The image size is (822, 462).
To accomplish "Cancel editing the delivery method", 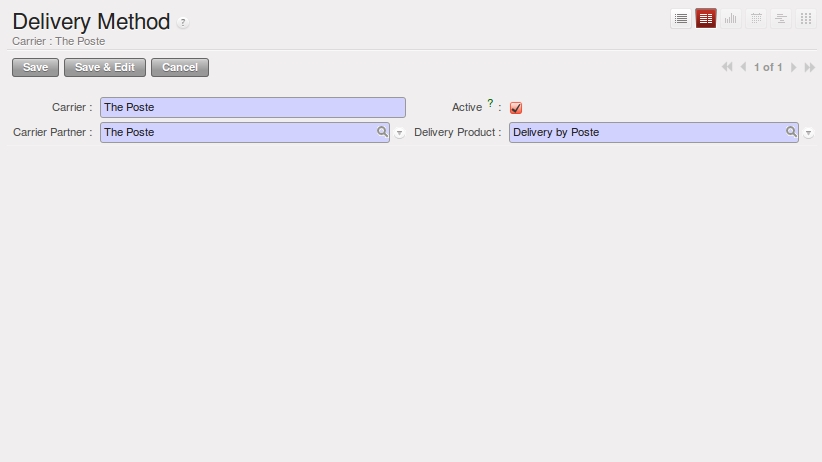I will tap(180, 67).
